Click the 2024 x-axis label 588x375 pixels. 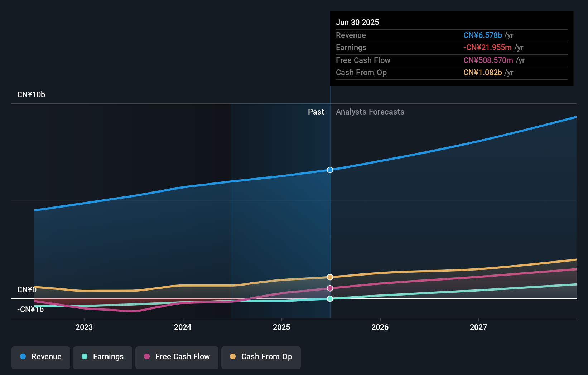183,327
